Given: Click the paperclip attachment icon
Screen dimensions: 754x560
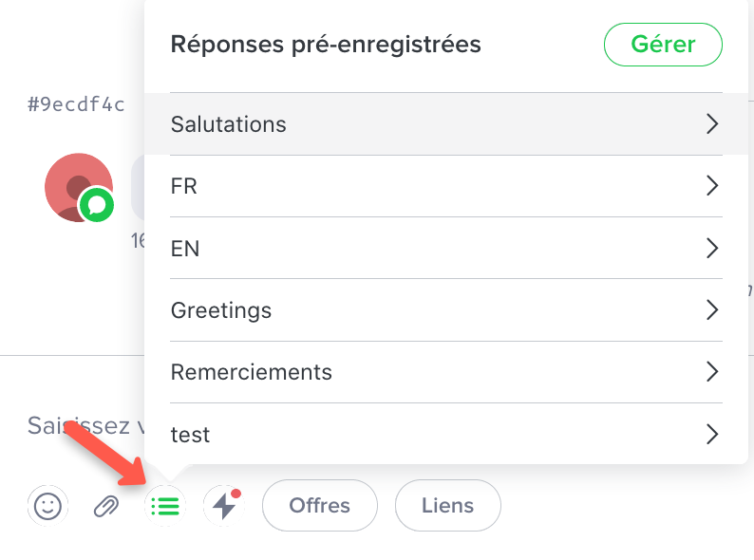Looking at the screenshot, I should [105, 507].
